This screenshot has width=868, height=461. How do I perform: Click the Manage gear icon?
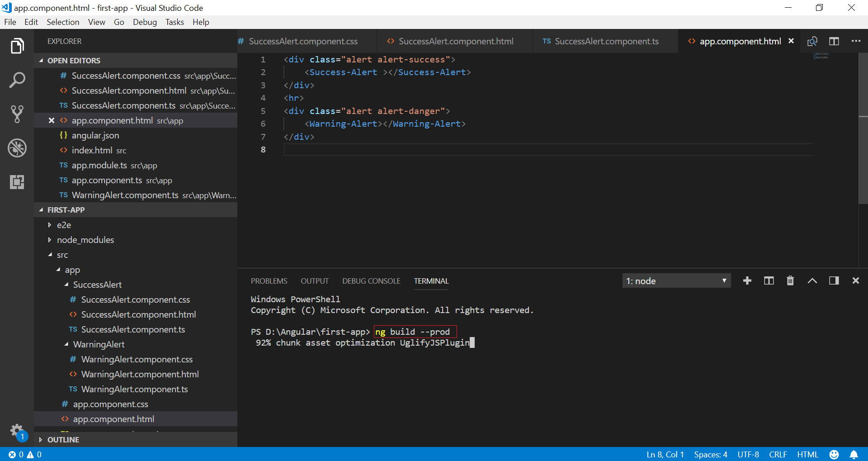17,430
